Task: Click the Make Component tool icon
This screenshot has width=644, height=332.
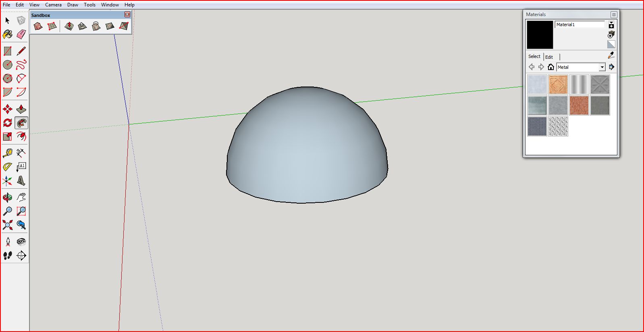Action: click(x=21, y=21)
